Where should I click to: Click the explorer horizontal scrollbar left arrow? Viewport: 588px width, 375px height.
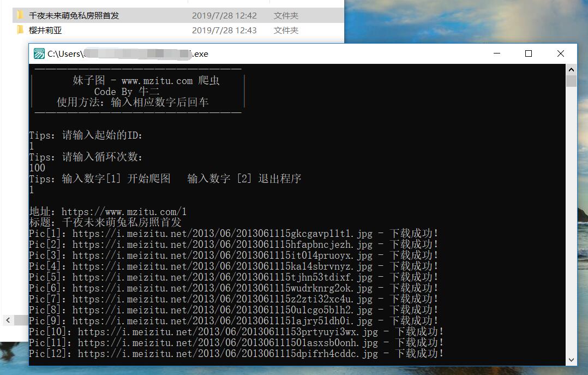point(8,320)
